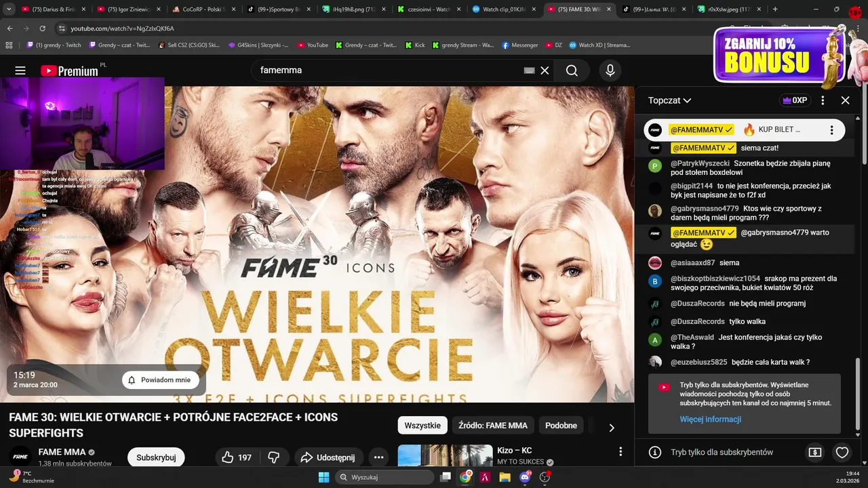Open pinned FAMEMMATV message options
Screen dimensions: 868x488
point(831,129)
